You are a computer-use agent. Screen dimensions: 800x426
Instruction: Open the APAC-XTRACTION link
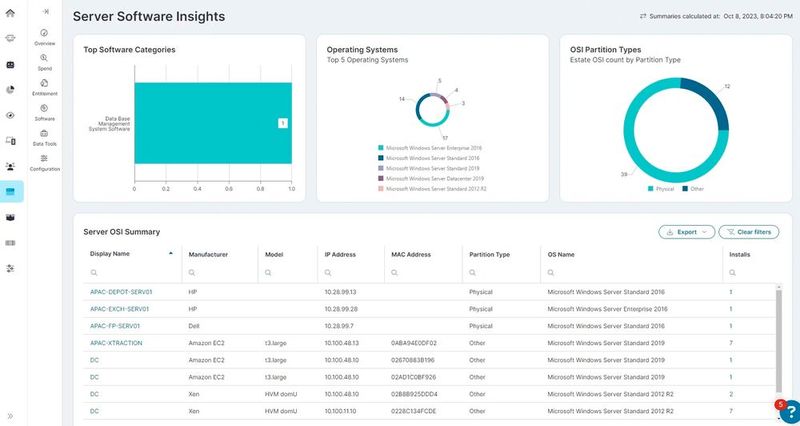116,343
